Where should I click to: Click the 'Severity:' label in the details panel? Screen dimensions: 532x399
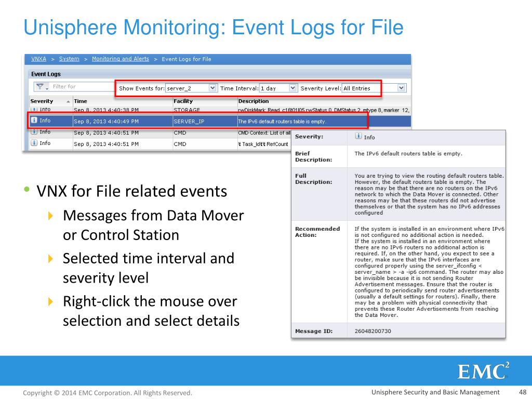[x=309, y=137]
